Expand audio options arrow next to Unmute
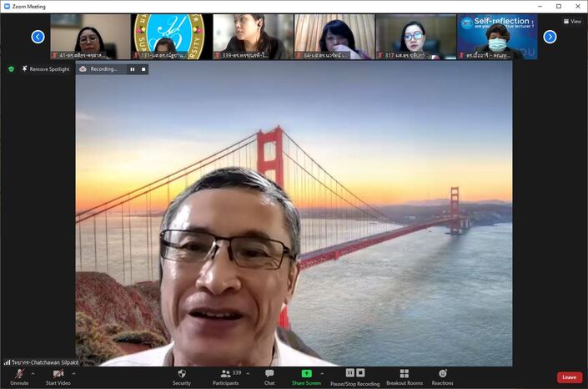Viewport: 588px width, 389px height. (x=33, y=373)
